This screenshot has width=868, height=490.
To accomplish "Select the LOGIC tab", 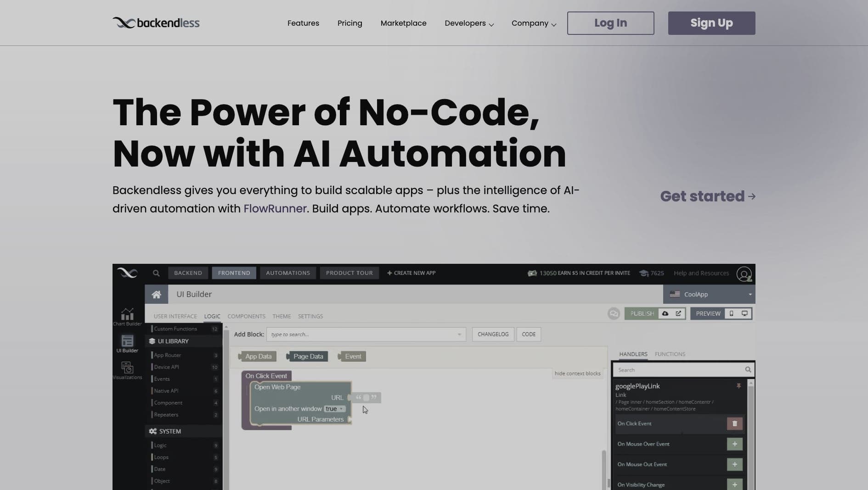I will pos(212,316).
